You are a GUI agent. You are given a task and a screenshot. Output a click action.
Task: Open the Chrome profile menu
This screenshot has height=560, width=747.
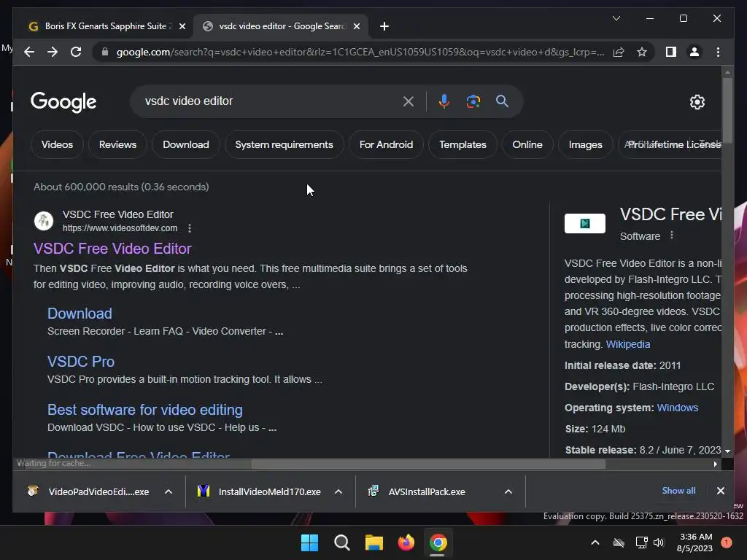coord(694,52)
